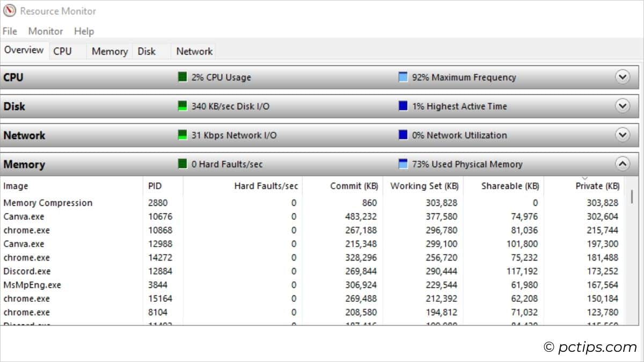Image resolution: width=644 pixels, height=362 pixels.
Task: Sort processes by Working Set (KB)
Action: 424,186
